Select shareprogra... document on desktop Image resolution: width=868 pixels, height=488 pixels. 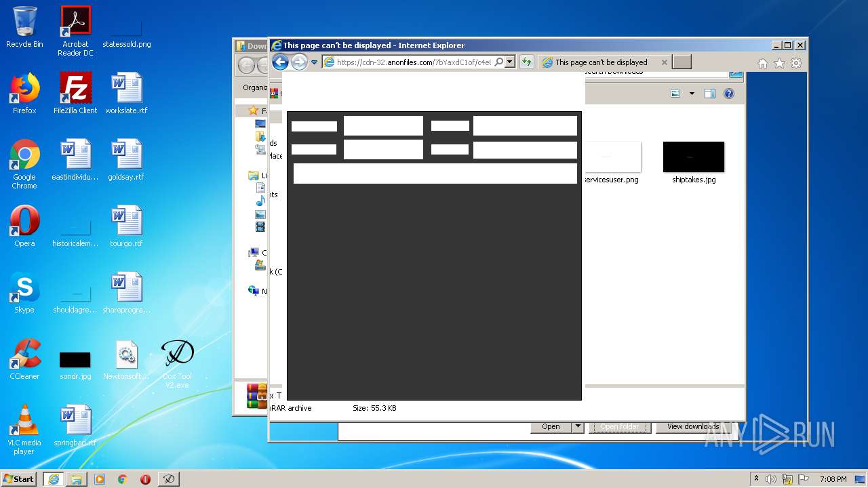pyautogui.click(x=127, y=293)
